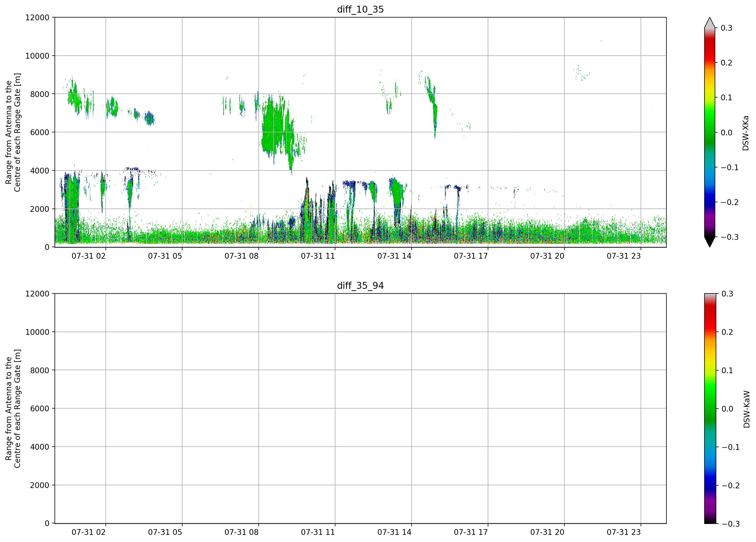Click the '07-31 11' x tick in diff_35_94
This screenshot has height=542, width=756.
click(318, 532)
